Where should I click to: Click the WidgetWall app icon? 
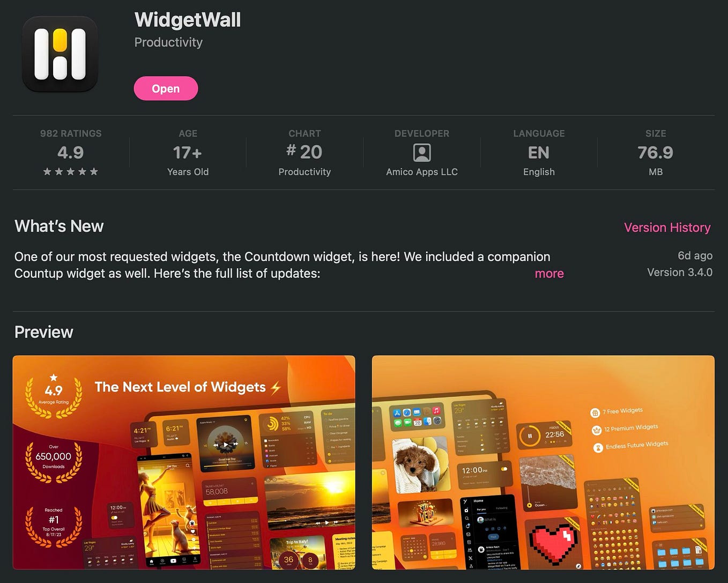(60, 54)
